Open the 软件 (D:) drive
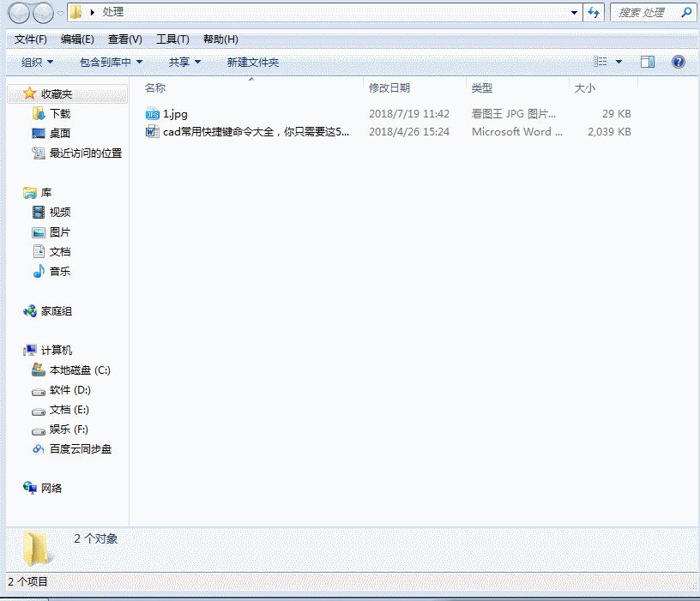The width and height of the screenshot is (700, 601). (x=70, y=390)
